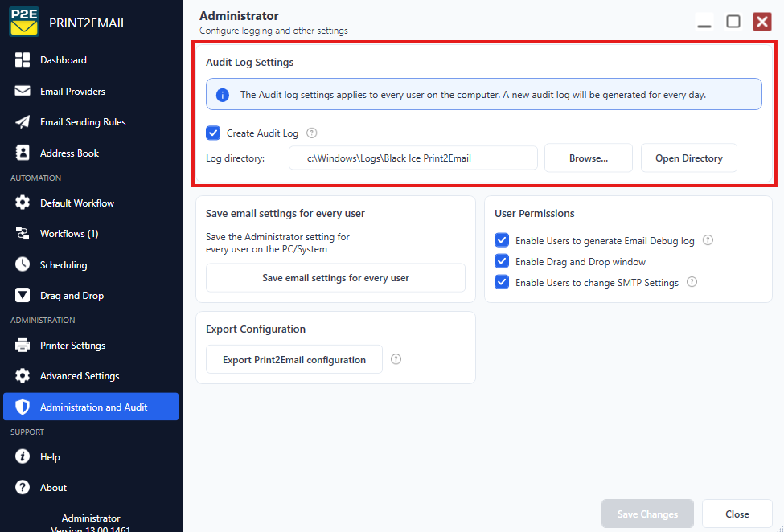This screenshot has height=532, width=784.
Task: Click the Dashboard grid icon
Action: [x=23, y=60]
